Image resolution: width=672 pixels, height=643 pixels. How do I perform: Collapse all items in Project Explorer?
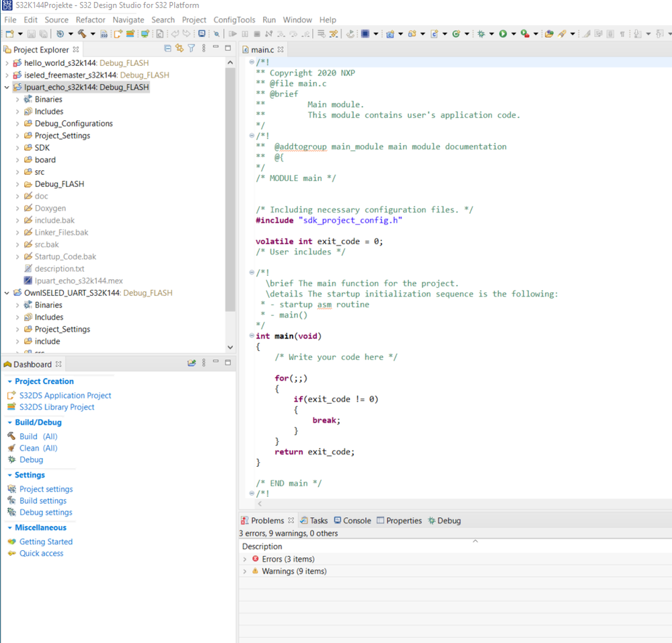click(x=167, y=48)
